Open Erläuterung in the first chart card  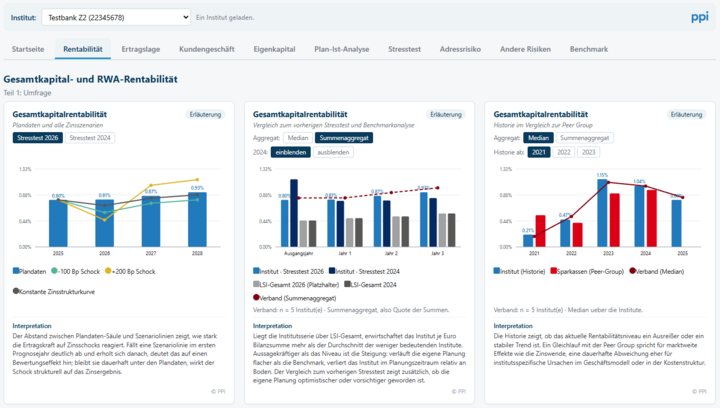205,114
